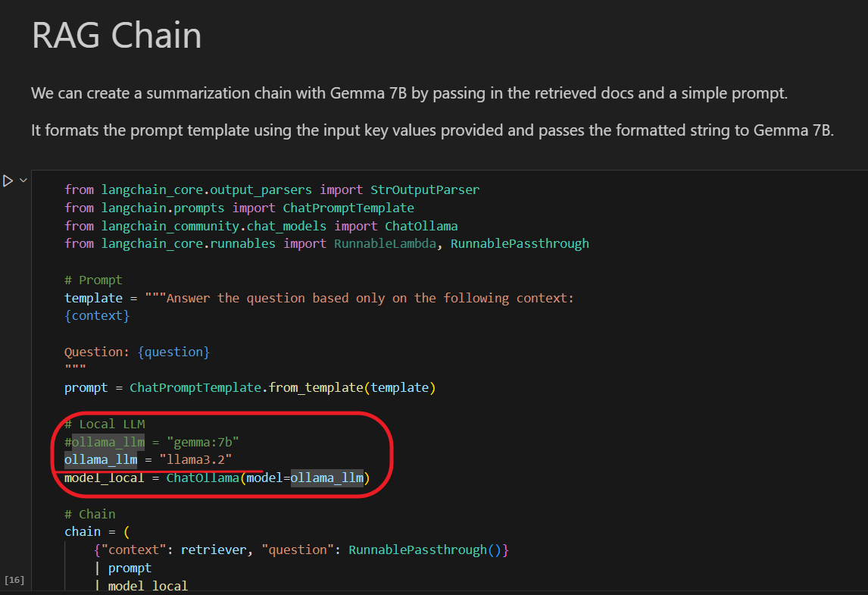Click the 'chain = (' line

97,532
